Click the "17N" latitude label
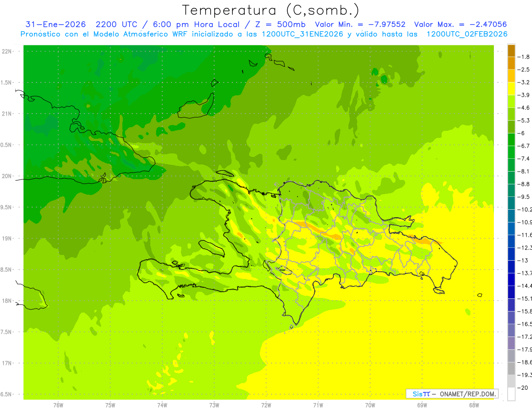 coord(7,363)
